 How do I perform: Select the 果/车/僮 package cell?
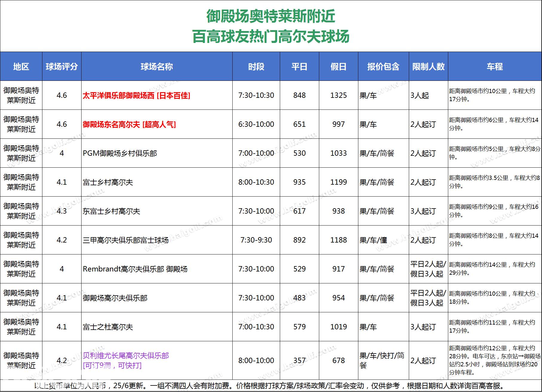[x=373, y=240]
